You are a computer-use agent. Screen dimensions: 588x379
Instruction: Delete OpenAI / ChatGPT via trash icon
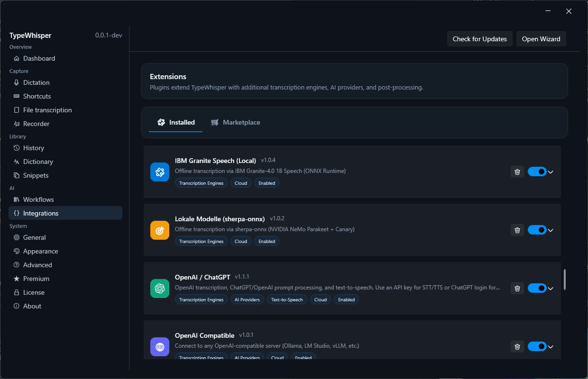(517, 288)
